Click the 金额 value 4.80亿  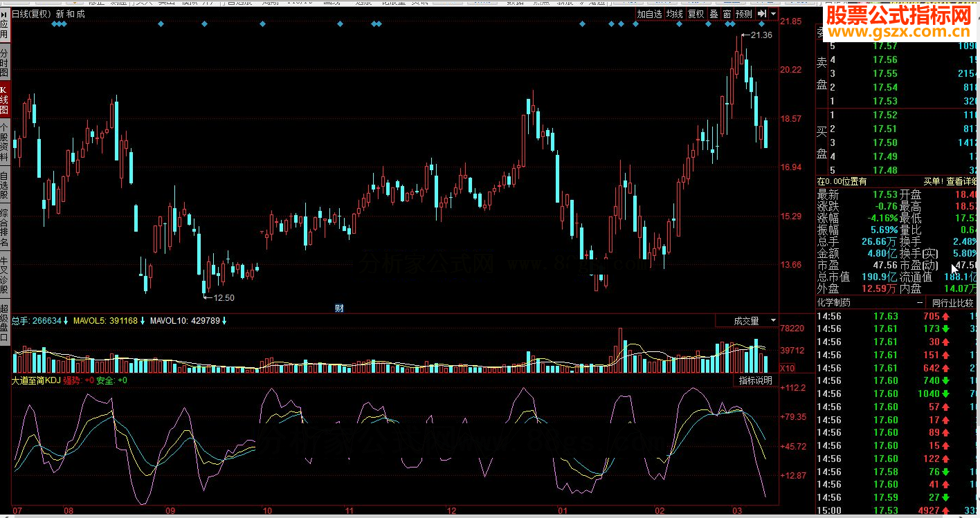coord(882,254)
